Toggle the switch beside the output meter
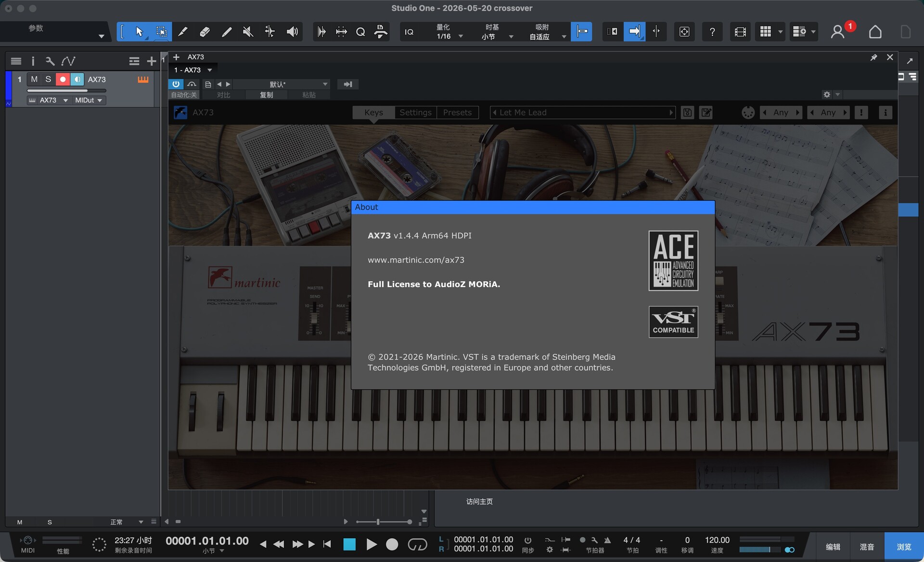 tap(789, 550)
